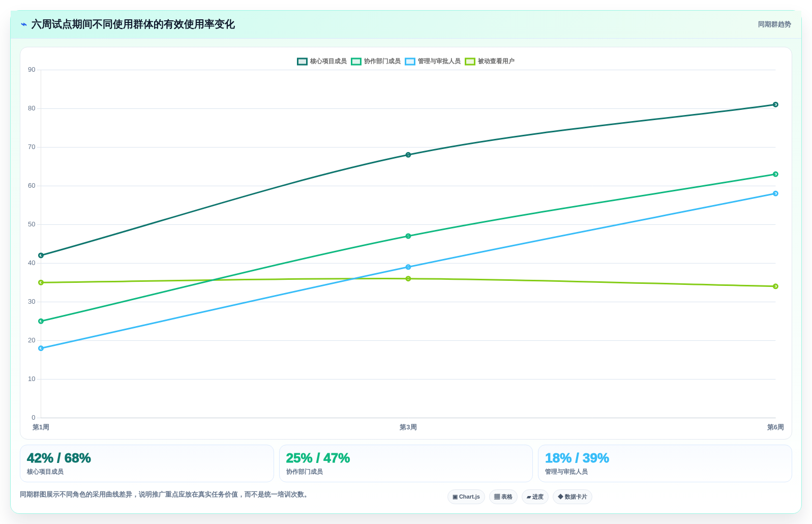Toggle the 协作部门成员 legend series
The image size is (812, 524).
(376, 62)
